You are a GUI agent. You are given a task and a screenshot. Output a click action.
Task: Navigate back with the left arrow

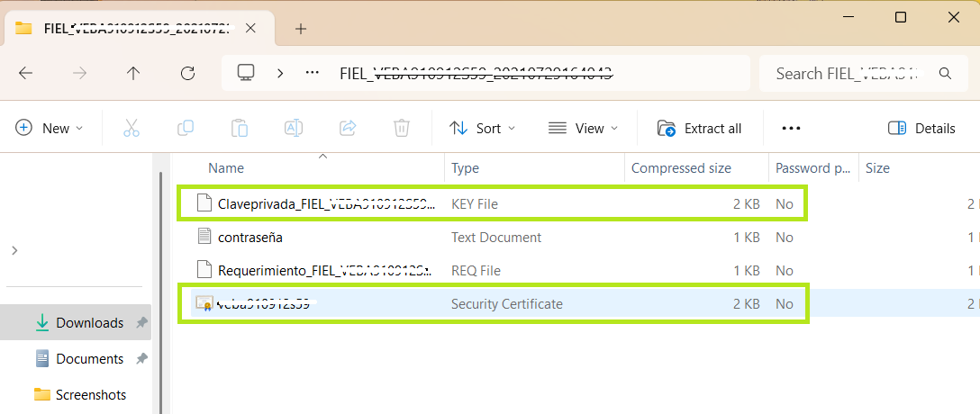(25, 74)
